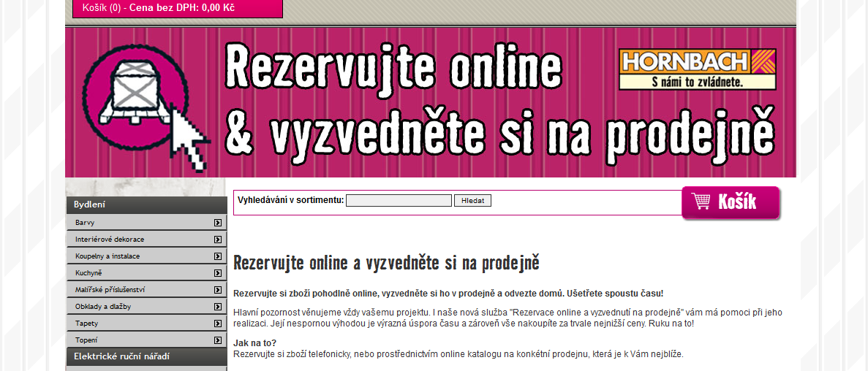Viewport: 868px width, 371px height.
Task: Open the Bydlení category header
Action: (x=146, y=204)
